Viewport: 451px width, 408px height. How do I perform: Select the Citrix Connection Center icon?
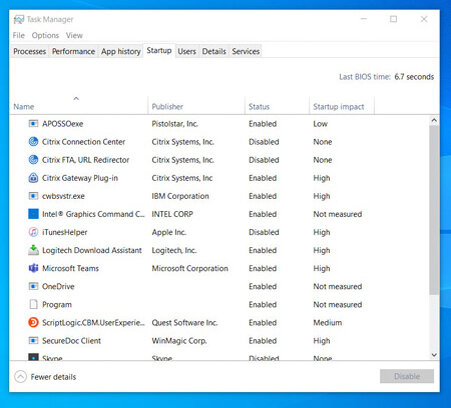click(x=33, y=142)
